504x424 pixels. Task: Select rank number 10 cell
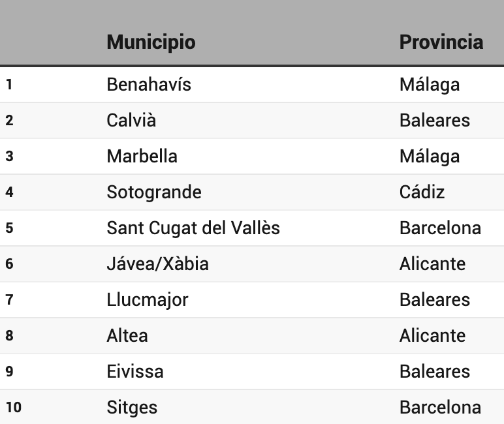point(13,408)
